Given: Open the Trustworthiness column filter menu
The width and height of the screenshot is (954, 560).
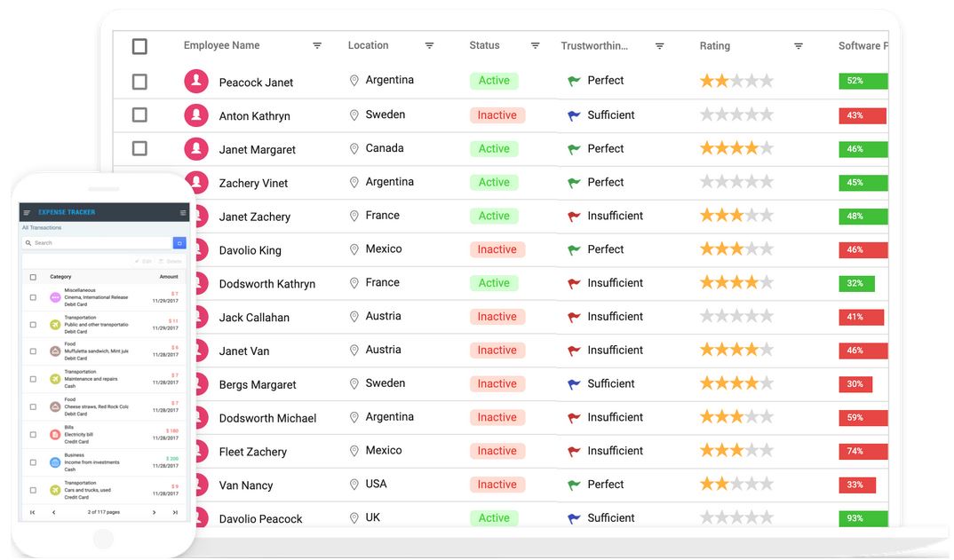Looking at the screenshot, I should pyautogui.click(x=659, y=45).
